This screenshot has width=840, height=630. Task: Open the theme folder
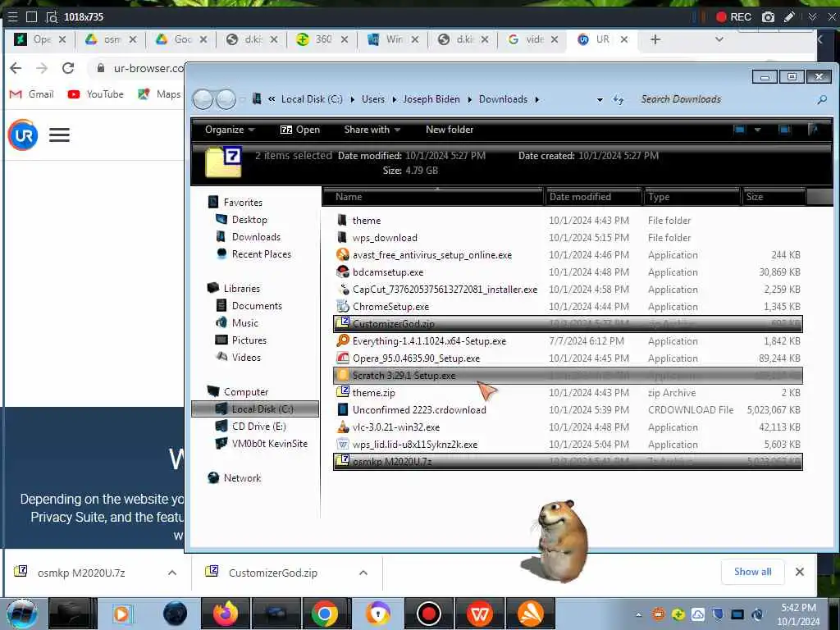click(367, 220)
